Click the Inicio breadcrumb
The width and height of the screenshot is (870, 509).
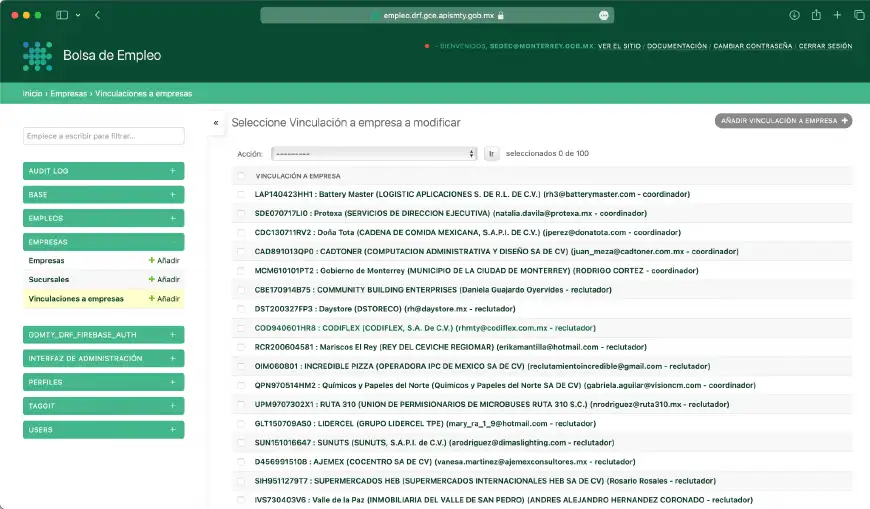32,93
